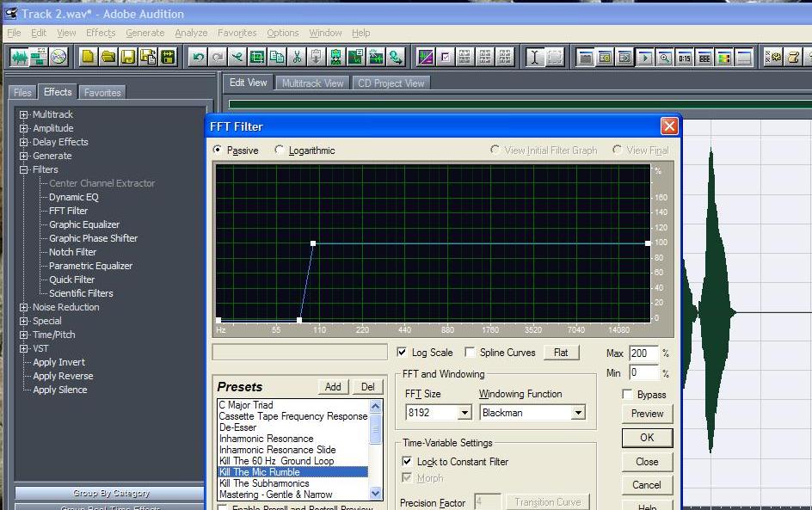Click the Undo arrow icon

[x=197, y=57]
